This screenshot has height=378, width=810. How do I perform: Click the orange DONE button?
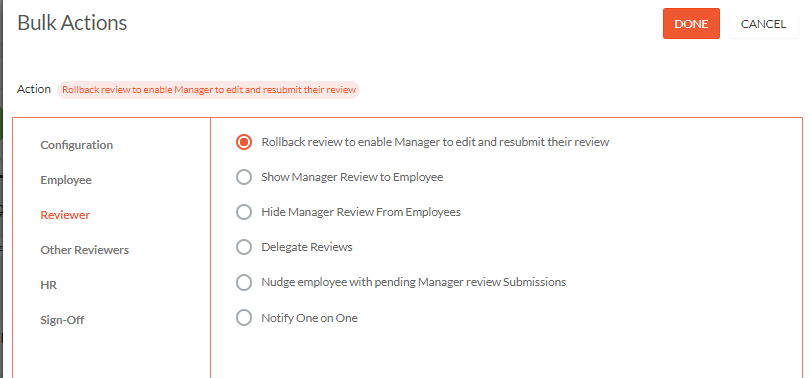click(691, 24)
